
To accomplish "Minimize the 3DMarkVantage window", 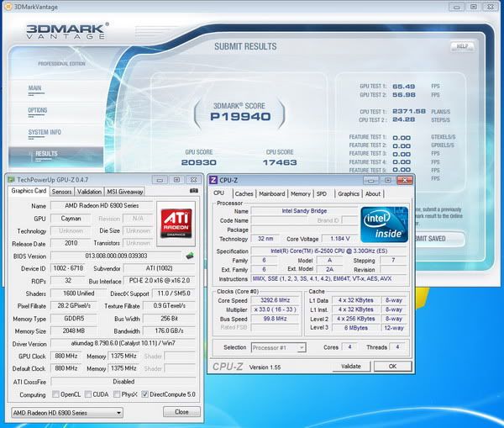I will point(457,7).
